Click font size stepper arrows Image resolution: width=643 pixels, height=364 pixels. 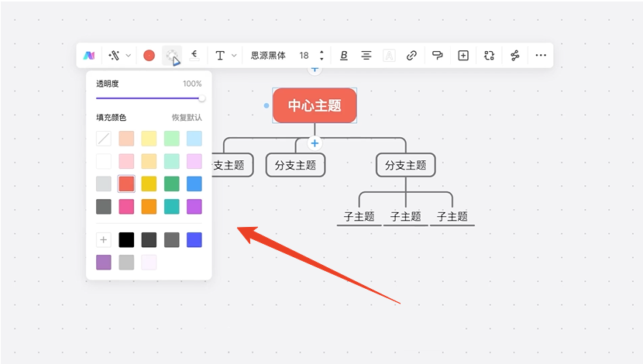[321, 56]
